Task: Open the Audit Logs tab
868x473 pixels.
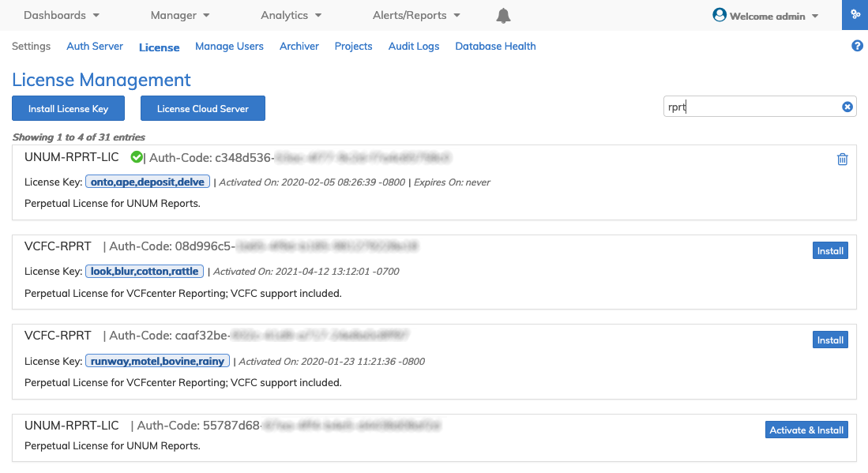Action: click(x=414, y=47)
